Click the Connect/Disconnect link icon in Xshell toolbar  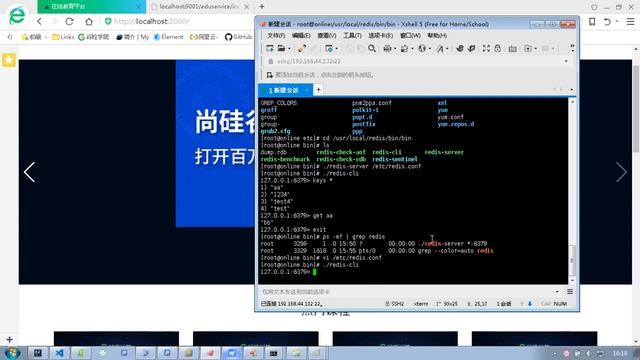(302, 49)
